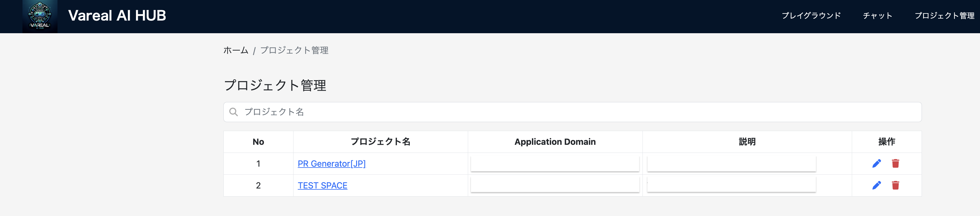Edit the PR Generator[JP] project pencil icon

[877, 164]
